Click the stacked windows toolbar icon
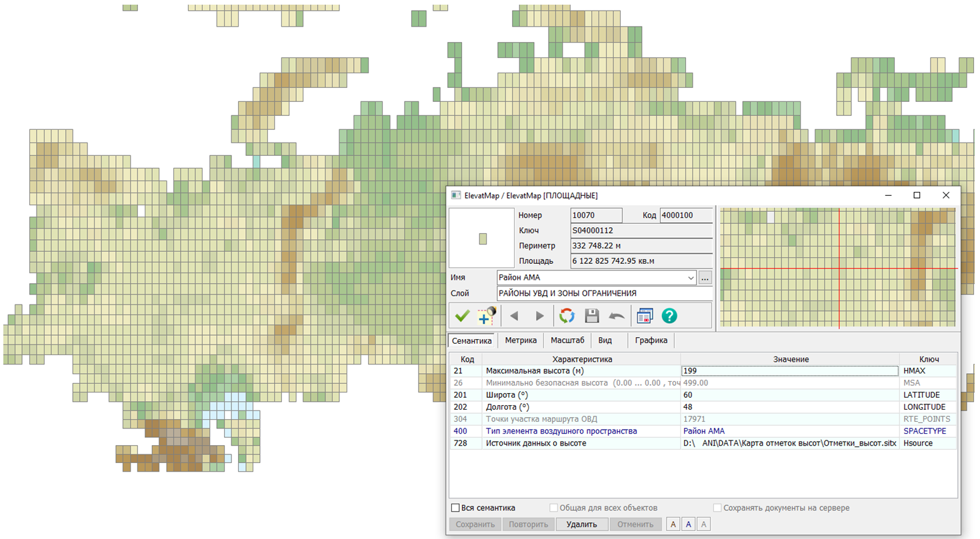Screen dimensions: 980x539 coord(645,316)
